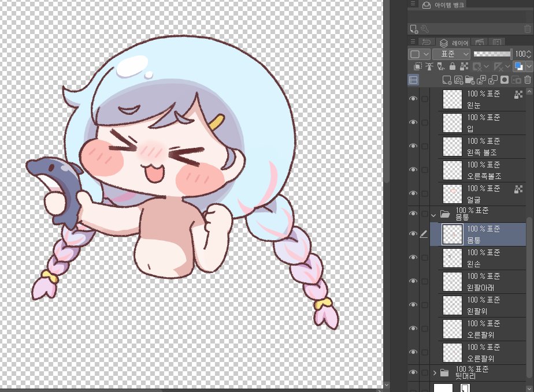534x392 pixels.
Task: Click the opacity stepper arrows beside 100
Action: pyautogui.click(x=529, y=54)
